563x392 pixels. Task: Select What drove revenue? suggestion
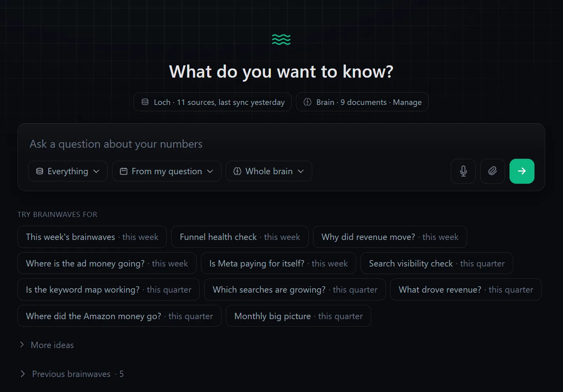[x=466, y=289]
